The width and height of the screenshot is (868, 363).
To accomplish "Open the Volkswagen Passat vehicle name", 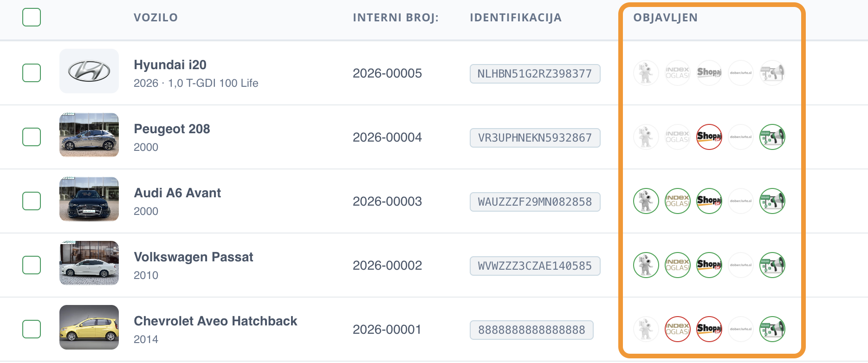I will (x=194, y=257).
